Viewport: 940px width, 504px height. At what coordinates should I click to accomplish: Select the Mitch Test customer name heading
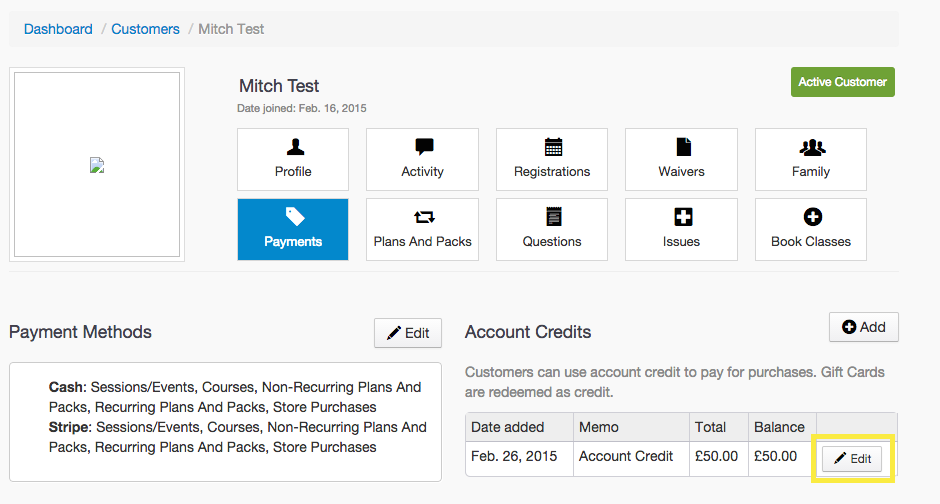point(279,86)
